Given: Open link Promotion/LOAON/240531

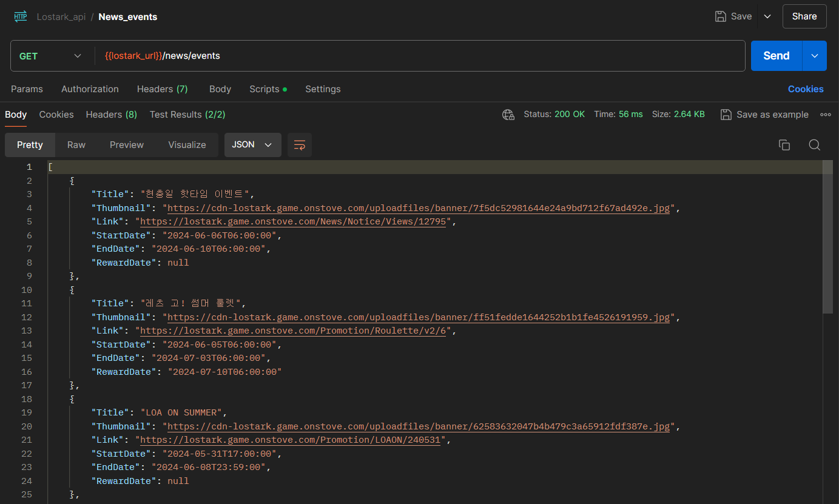Looking at the screenshot, I should 290,440.
